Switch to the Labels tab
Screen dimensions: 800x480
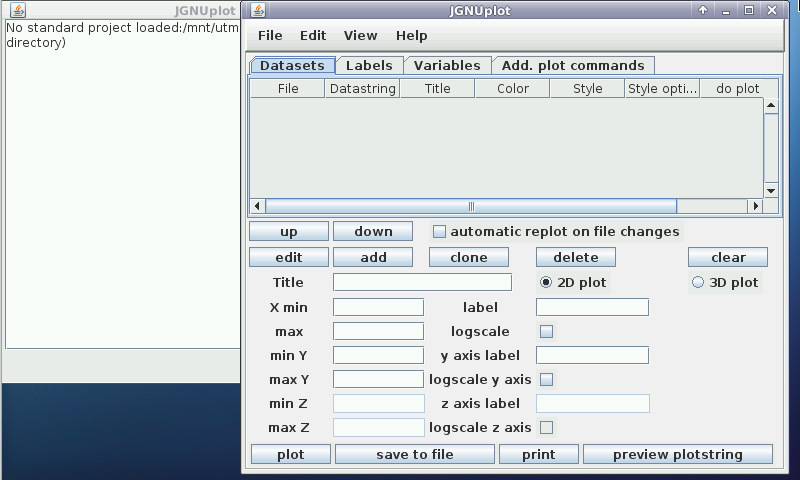369,65
